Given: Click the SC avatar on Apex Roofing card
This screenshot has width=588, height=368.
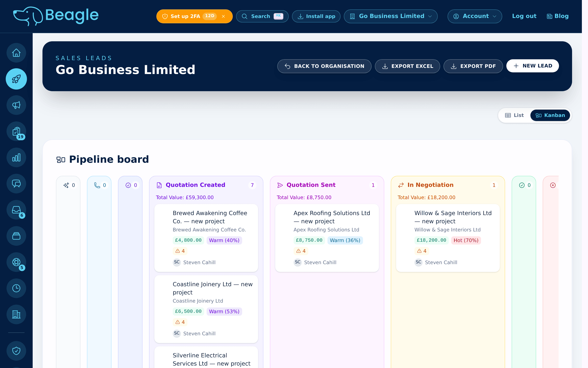Looking at the screenshot, I should pos(298,262).
